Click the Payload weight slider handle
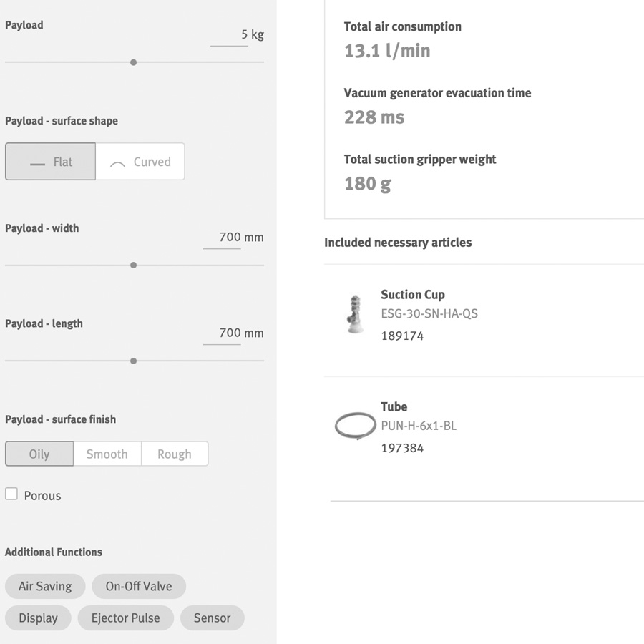Image resolution: width=644 pixels, height=644 pixels. tap(133, 62)
